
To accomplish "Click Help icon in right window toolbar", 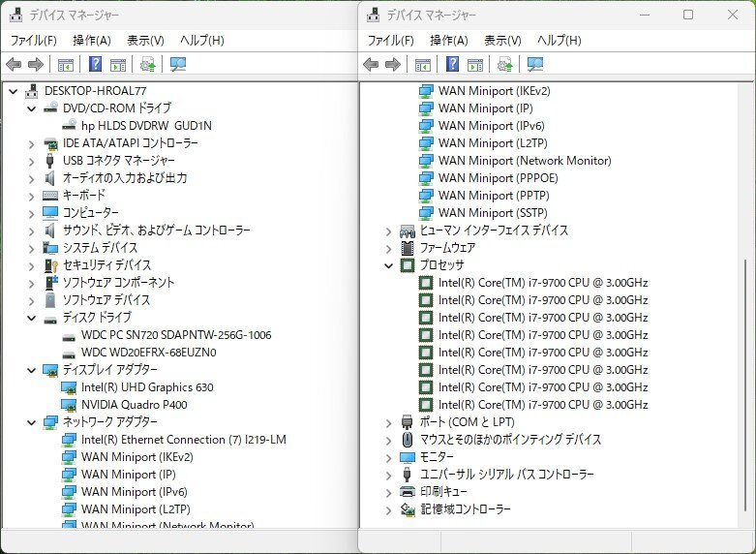I will tap(452, 64).
